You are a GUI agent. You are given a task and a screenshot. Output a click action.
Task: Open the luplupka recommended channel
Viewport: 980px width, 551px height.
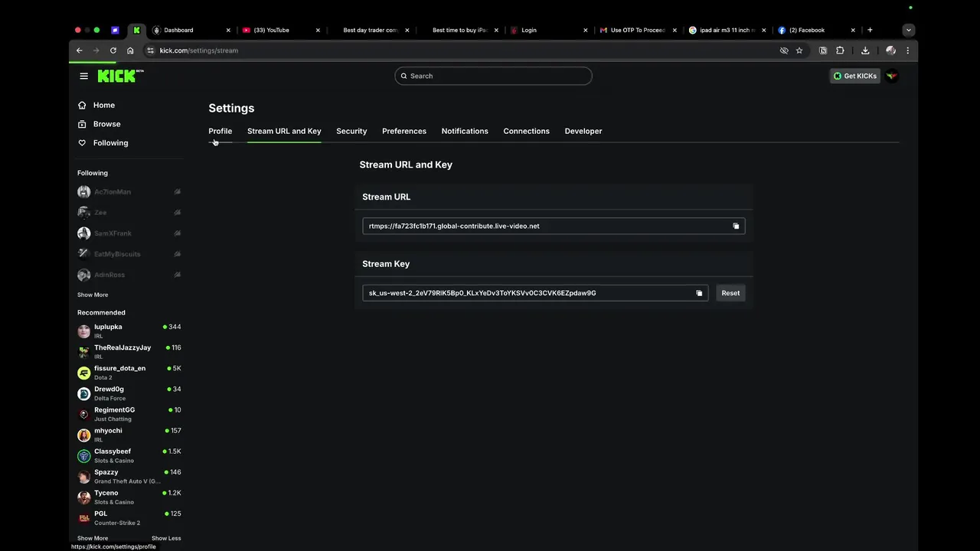click(x=108, y=327)
